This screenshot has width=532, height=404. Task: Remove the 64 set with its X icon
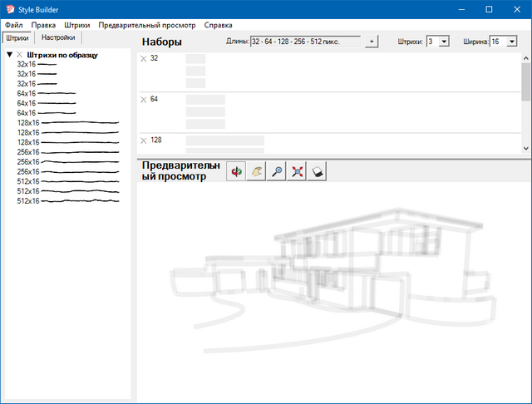pyautogui.click(x=144, y=100)
